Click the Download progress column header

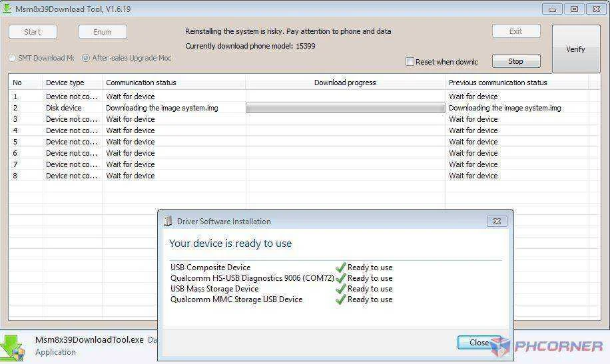coord(345,83)
